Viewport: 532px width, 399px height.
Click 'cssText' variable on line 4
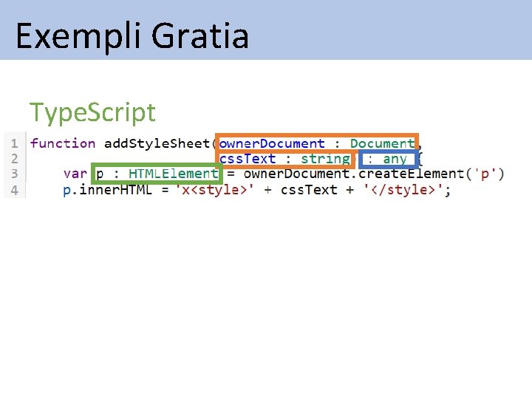pyautogui.click(x=309, y=190)
